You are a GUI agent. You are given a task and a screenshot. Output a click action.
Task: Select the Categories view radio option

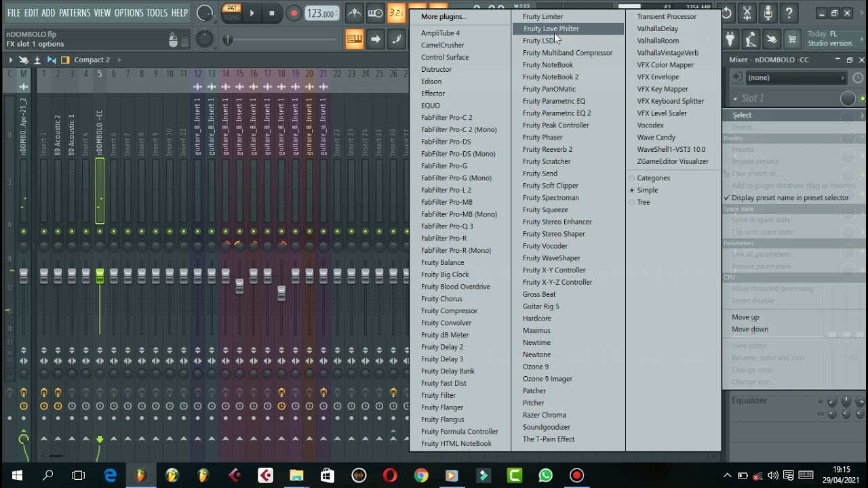click(x=650, y=178)
